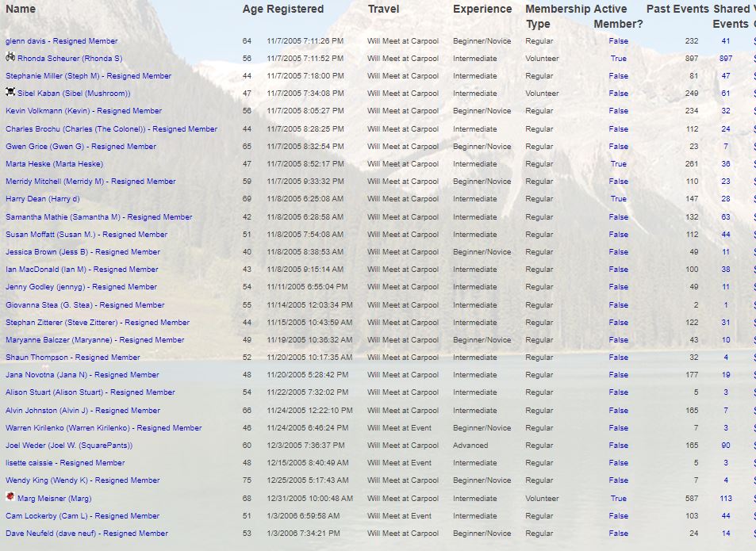Click the Name column header
Viewport: 756px width, 551px height.
21,10
